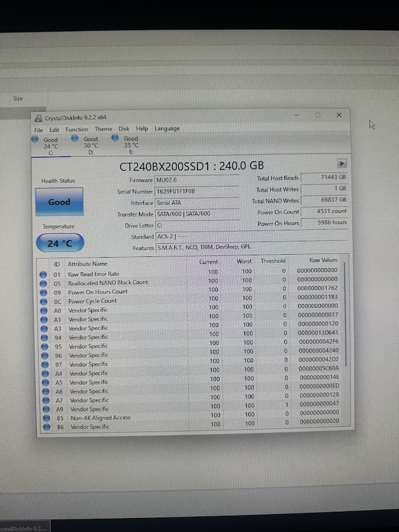The image size is (399, 532).
Task: Open the Edit menu
Action: (54, 130)
